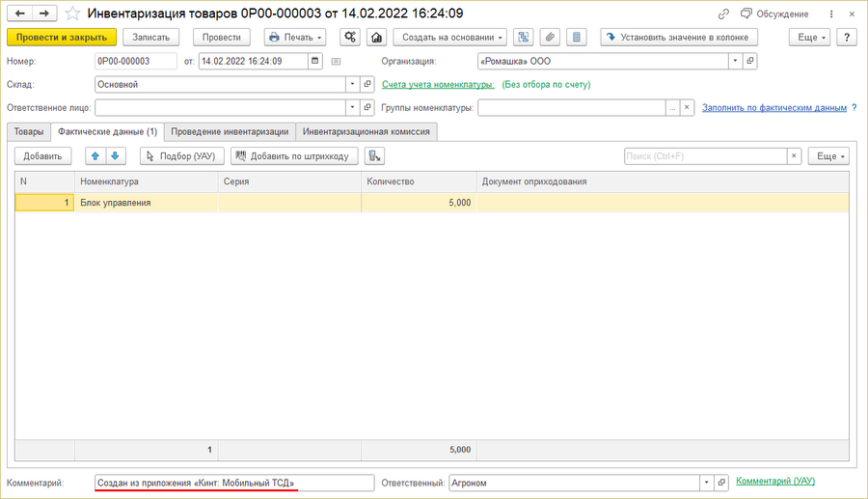This screenshot has height=499, width=868.
Task: Click the Номенклатура column header
Action: click(x=147, y=181)
